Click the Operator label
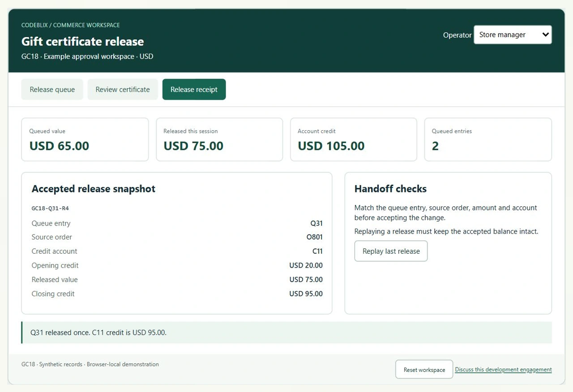This screenshot has height=392, width=573. [x=457, y=35]
